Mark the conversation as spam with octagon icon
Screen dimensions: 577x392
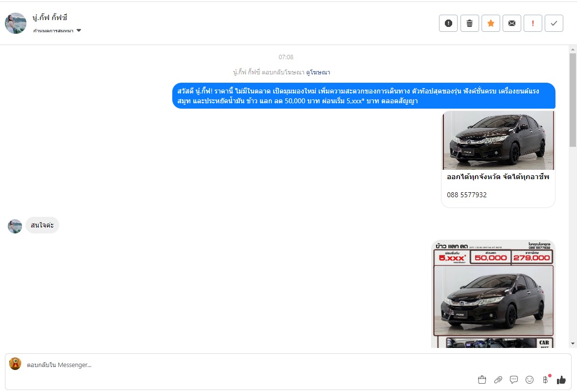448,23
